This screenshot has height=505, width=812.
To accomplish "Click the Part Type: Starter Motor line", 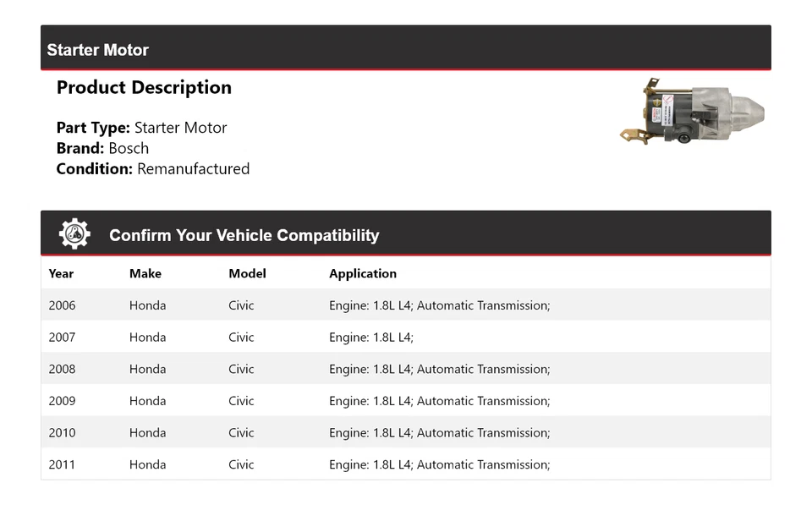I will click(x=141, y=128).
